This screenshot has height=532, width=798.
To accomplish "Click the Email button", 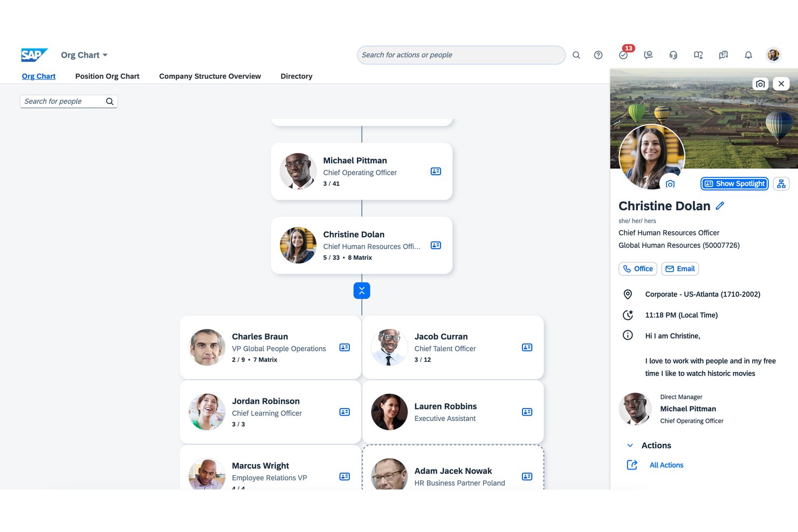I will [x=680, y=268].
